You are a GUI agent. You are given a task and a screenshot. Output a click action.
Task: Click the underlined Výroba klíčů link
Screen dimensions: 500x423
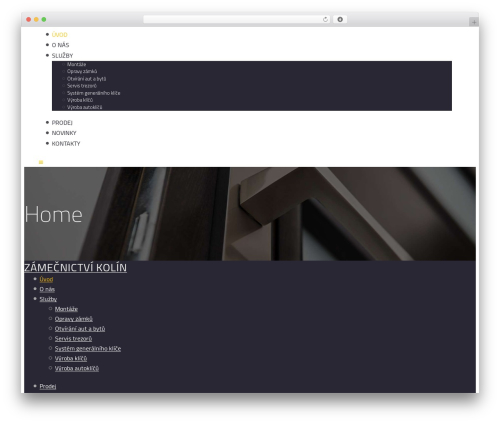pyautogui.click(x=71, y=359)
